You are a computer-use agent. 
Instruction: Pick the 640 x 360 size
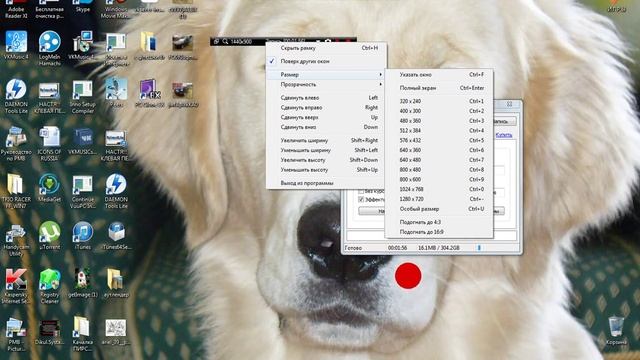pyautogui.click(x=439, y=150)
